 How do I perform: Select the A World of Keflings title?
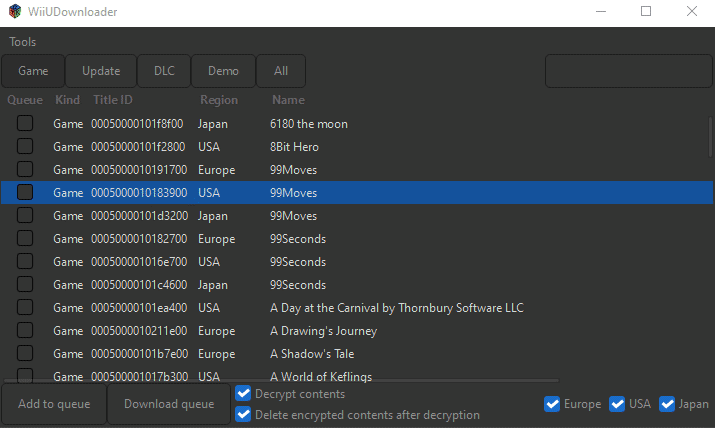tap(321, 376)
